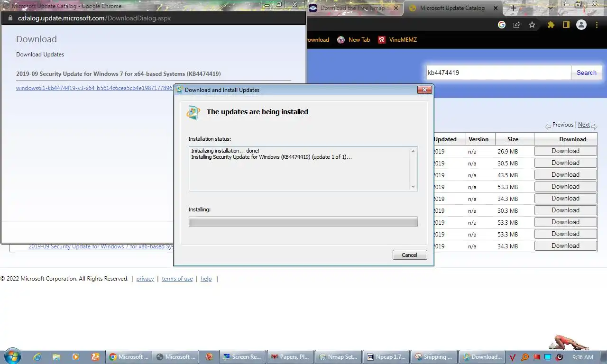The image size is (607, 364).
Task: Switch to Screen Re... taskbar window
Action: [241, 357]
